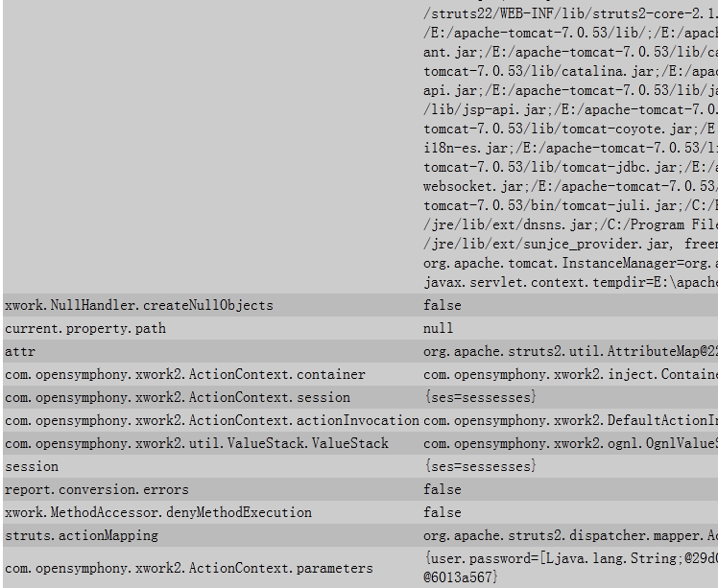Click org.apache.tomcat.InstanceManager text line
Viewport: 718px width, 588px height.
tap(570, 263)
